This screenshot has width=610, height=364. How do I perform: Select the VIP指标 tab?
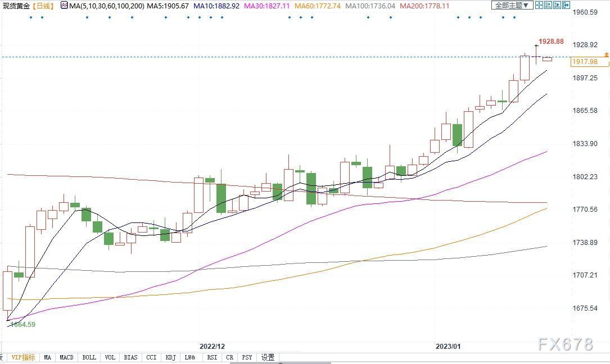(x=24, y=357)
